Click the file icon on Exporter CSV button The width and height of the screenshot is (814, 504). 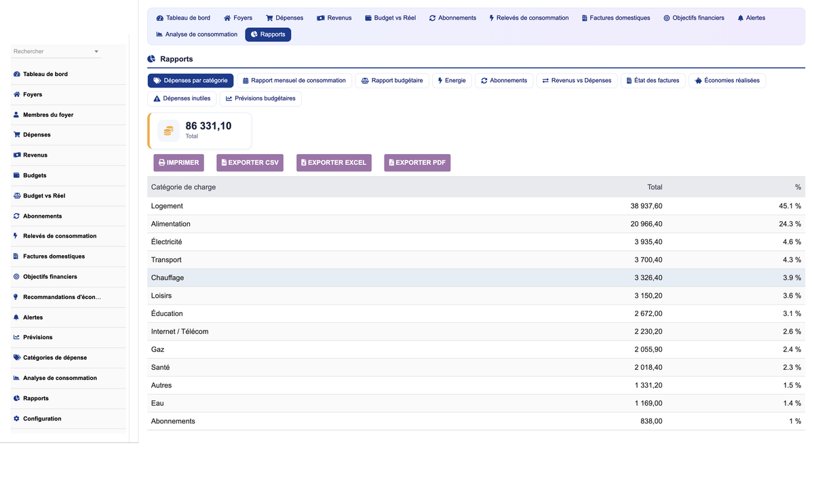point(225,163)
